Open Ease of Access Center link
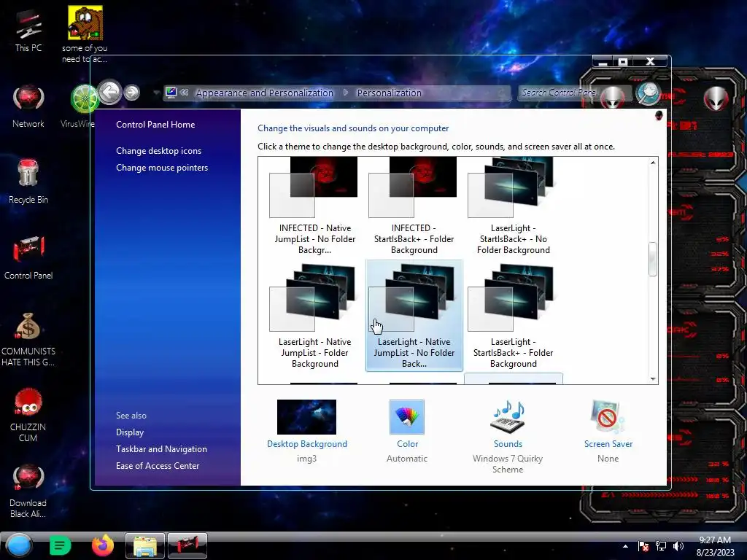 158,466
